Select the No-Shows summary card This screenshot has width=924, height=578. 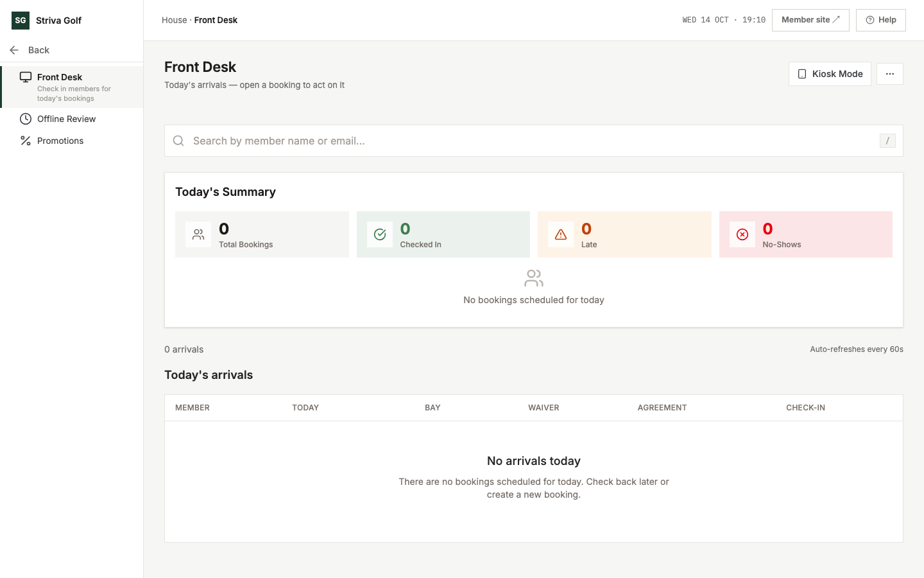pos(806,234)
